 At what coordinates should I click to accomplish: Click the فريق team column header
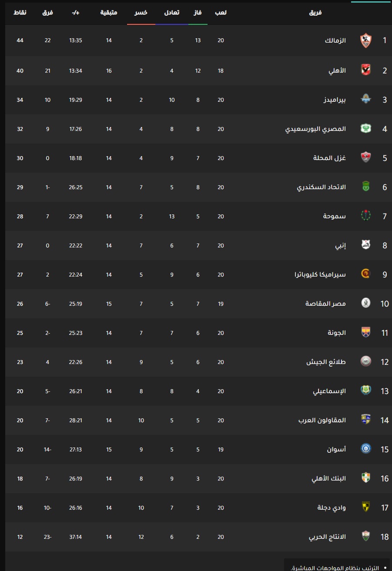[315, 13]
